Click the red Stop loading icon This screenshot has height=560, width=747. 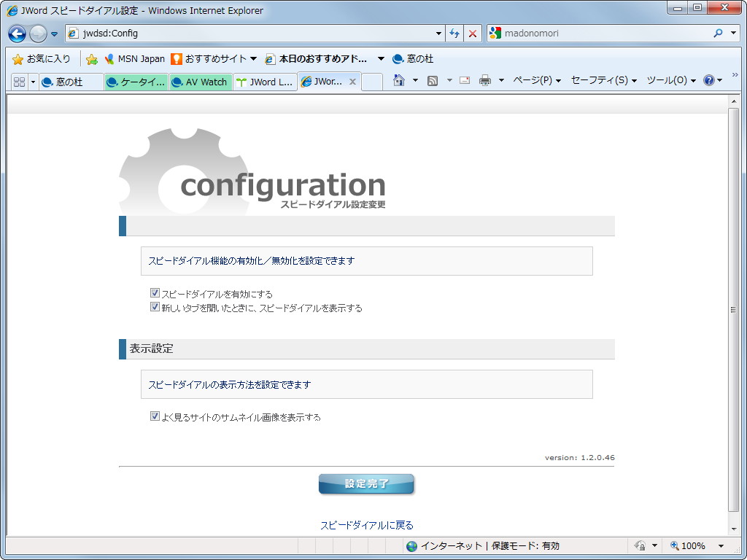pos(473,34)
